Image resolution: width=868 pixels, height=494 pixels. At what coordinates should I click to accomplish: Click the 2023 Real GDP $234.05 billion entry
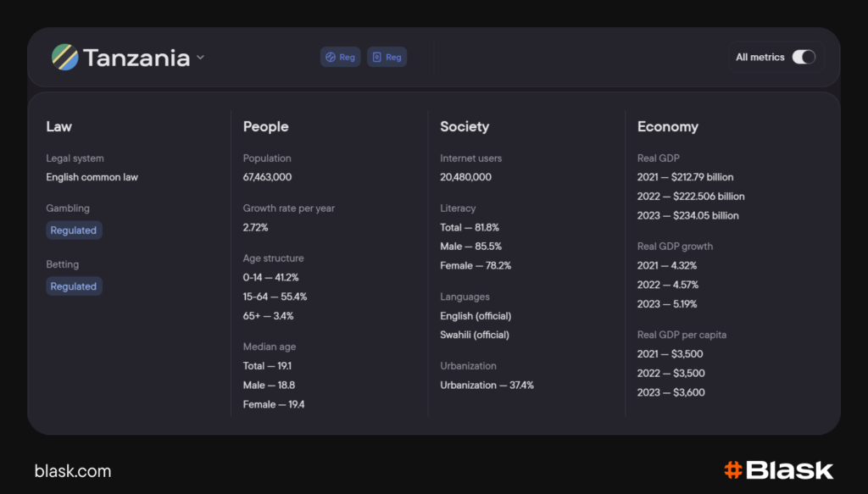pyautogui.click(x=687, y=215)
